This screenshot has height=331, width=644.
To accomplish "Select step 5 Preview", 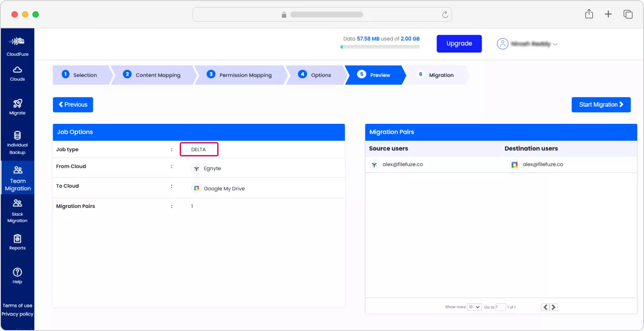I will [375, 75].
